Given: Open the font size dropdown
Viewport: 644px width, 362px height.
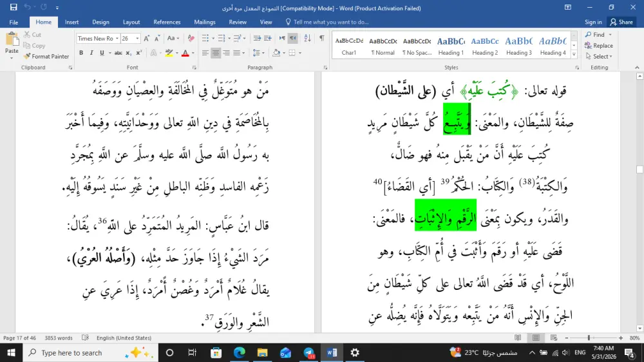Looking at the screenshot, I should (137, 38).
